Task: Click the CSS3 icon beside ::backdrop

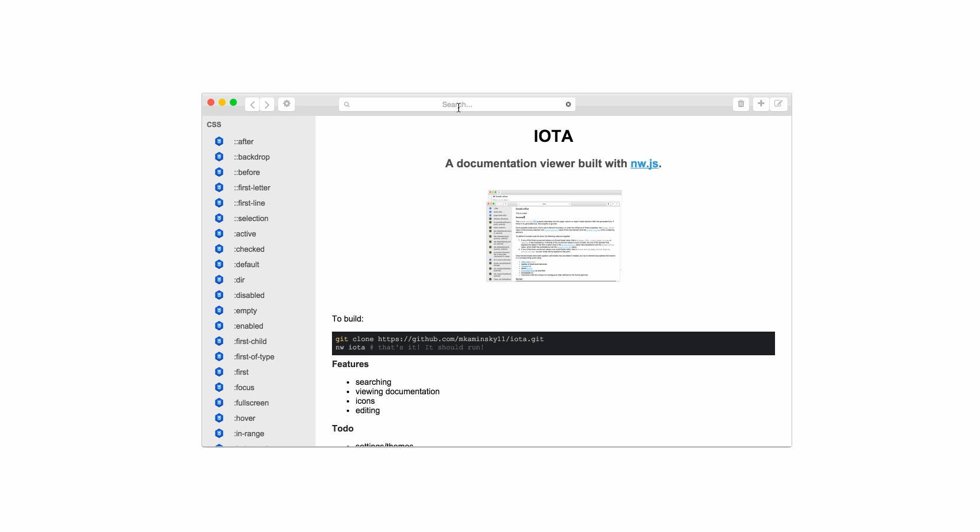Action: 219,157
